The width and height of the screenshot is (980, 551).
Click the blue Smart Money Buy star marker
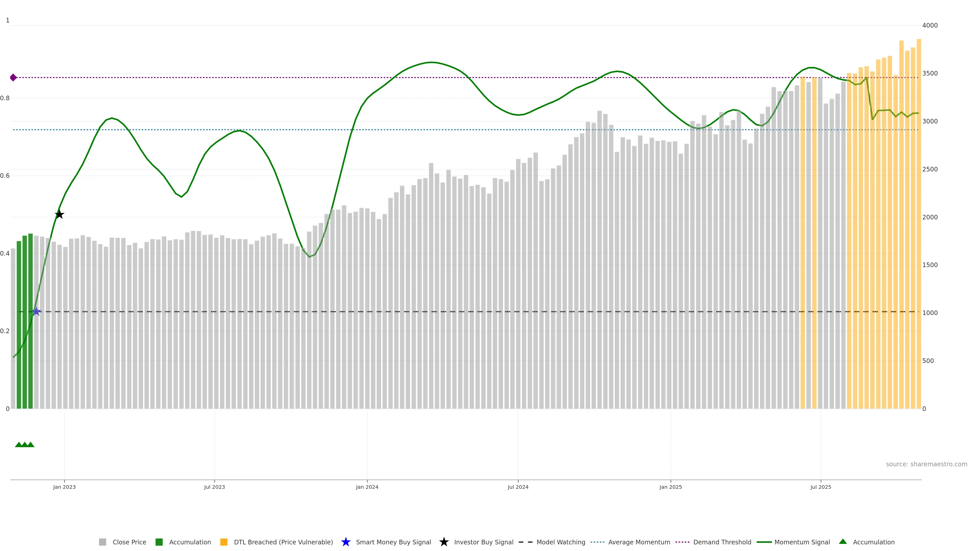pyautogui.click(x=36, y=311)
